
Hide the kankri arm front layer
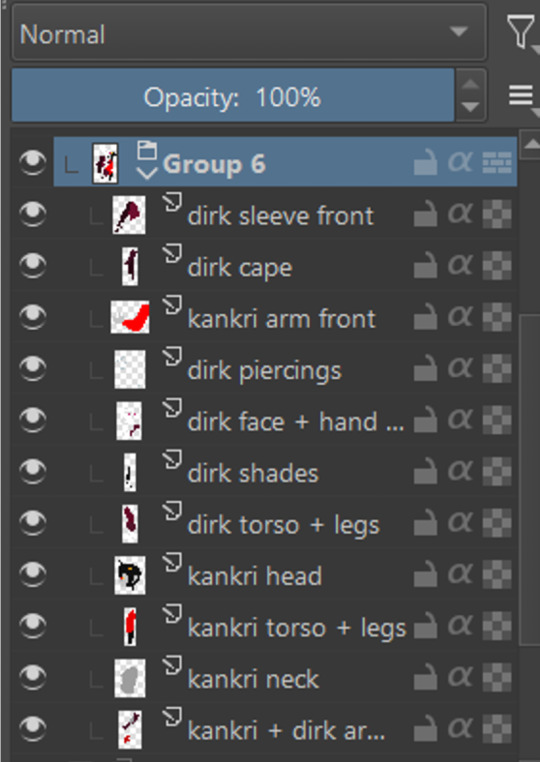(x=32, y=317)
